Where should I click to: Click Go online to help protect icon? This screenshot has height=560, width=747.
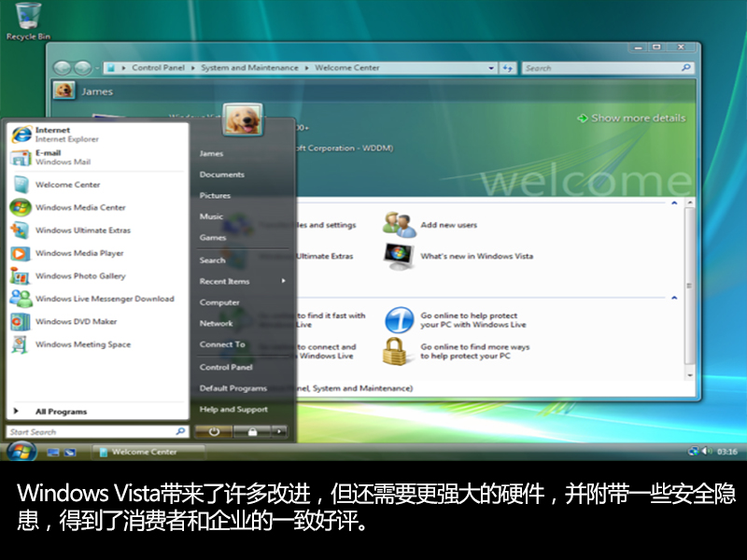coord(399,320)
